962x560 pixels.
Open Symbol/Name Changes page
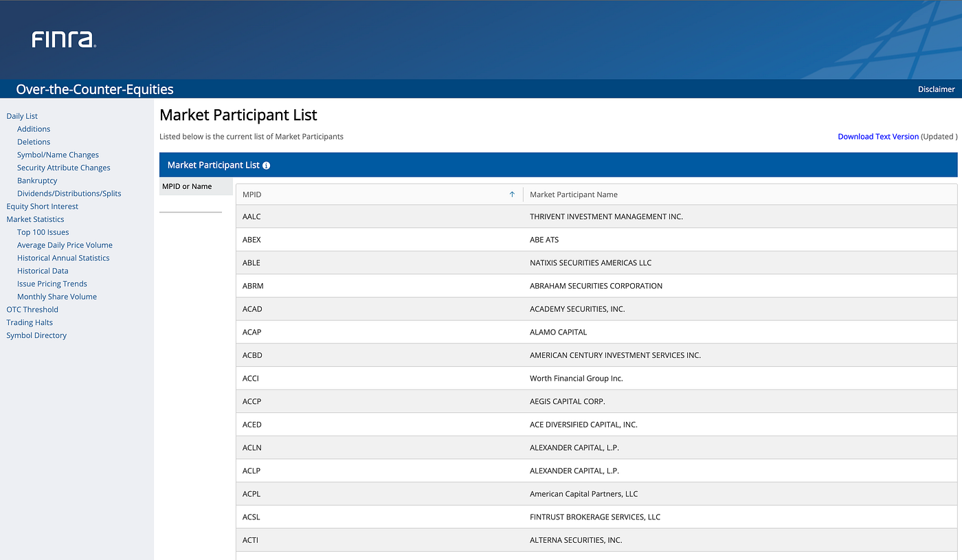pos(58,155)
